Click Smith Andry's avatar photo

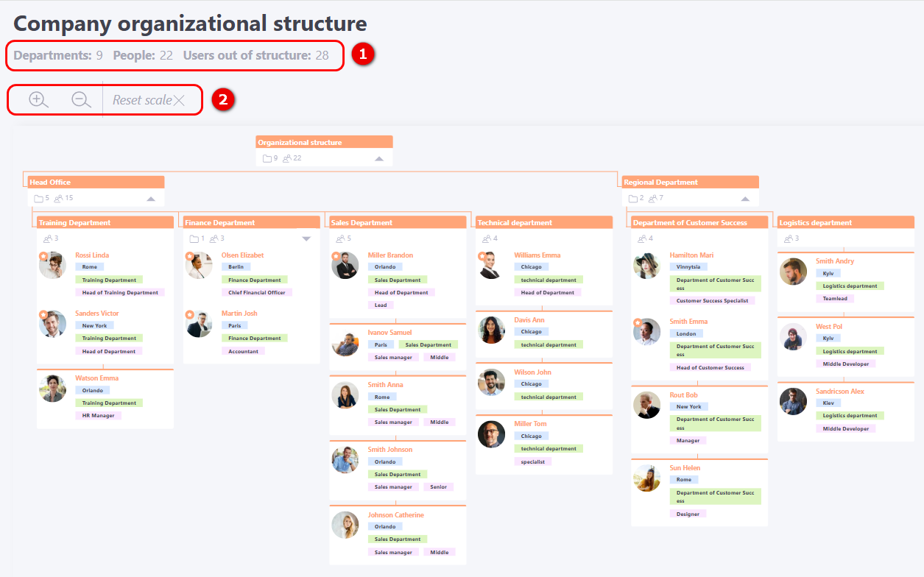coord(793,272)
